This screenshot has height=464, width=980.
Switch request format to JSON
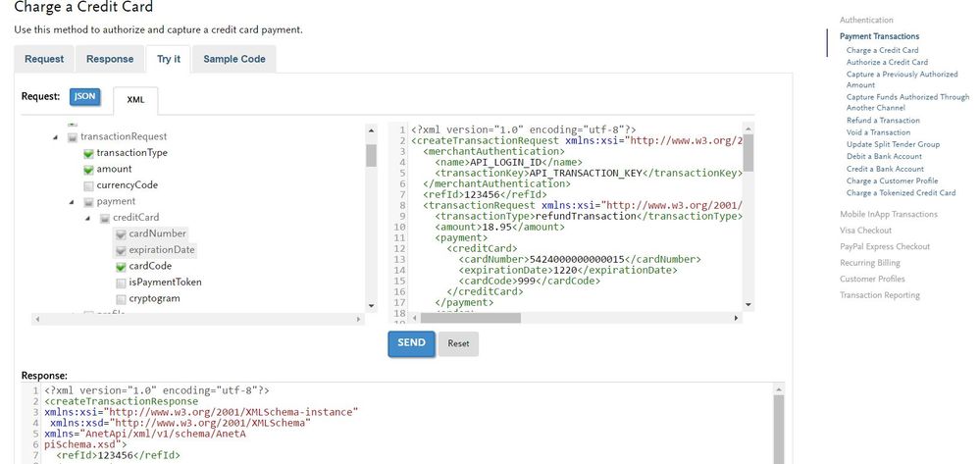pyautogui.click(x=83, y=97)
